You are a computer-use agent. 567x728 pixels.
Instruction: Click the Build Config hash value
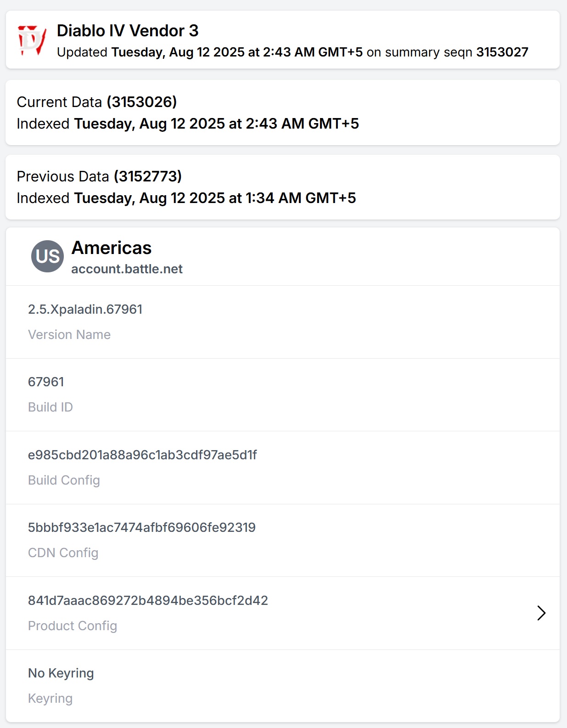[x=142, y=455]
